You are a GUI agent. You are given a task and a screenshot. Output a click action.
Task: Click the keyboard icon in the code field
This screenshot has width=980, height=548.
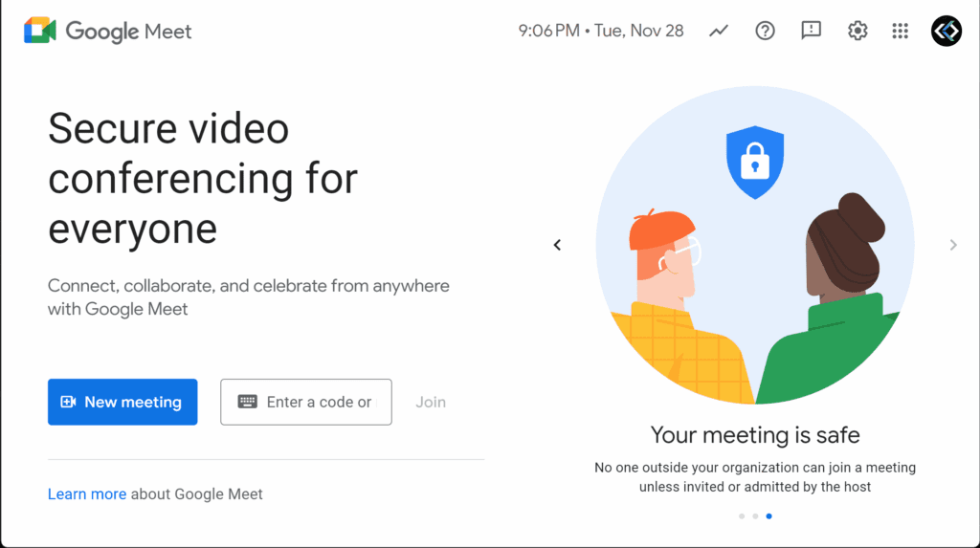tap(248, 402)
